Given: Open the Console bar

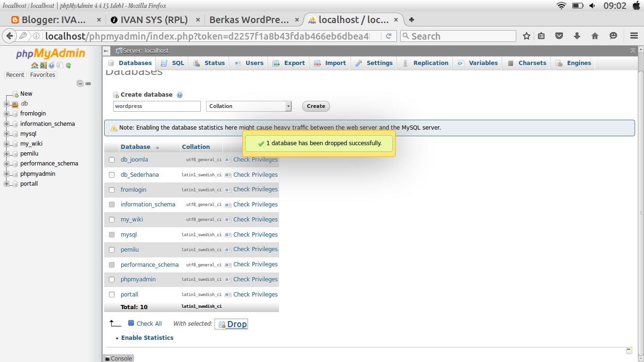Looking at the screenshot, I should tap(118, 358).
